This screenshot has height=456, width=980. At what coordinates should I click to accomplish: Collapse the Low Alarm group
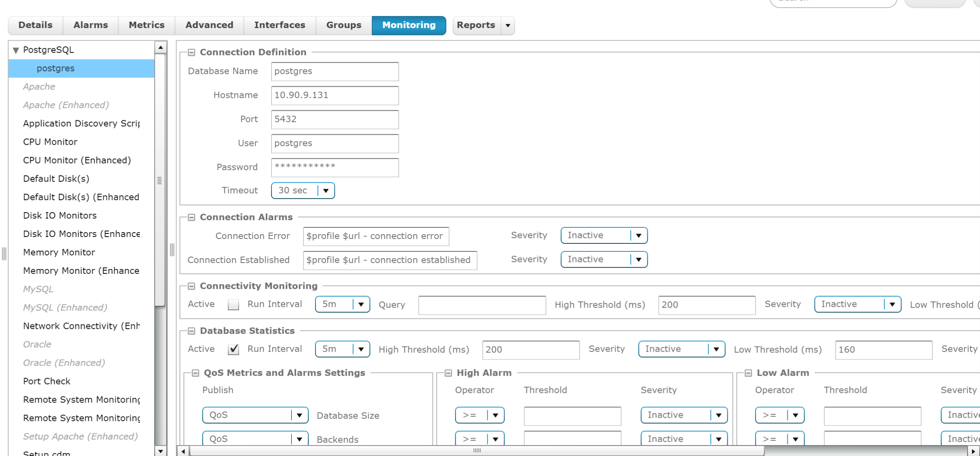click(x=748, y=373)
